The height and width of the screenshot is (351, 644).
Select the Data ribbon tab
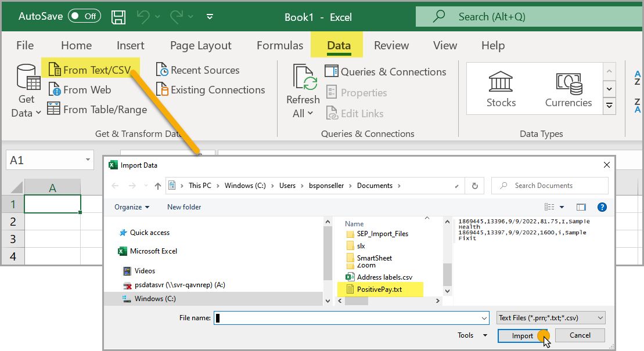339,45
